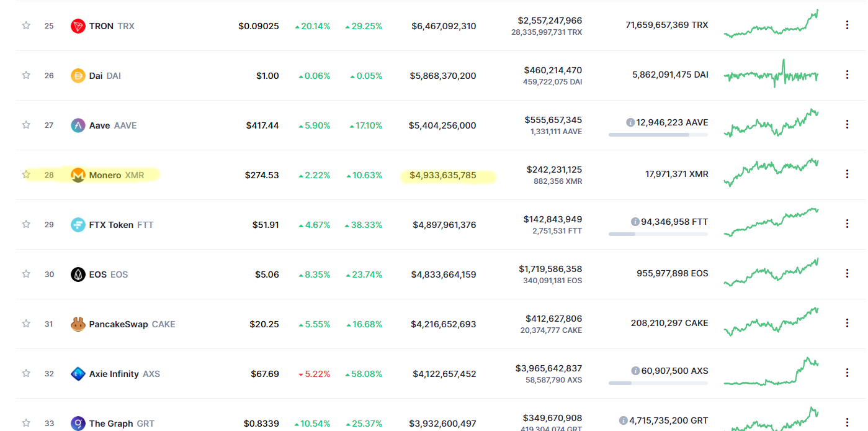Click the Axie Infinity coin logo
The width and height of the screenshot is (868, 431).
pyautogui.click(x=78, y=374)
